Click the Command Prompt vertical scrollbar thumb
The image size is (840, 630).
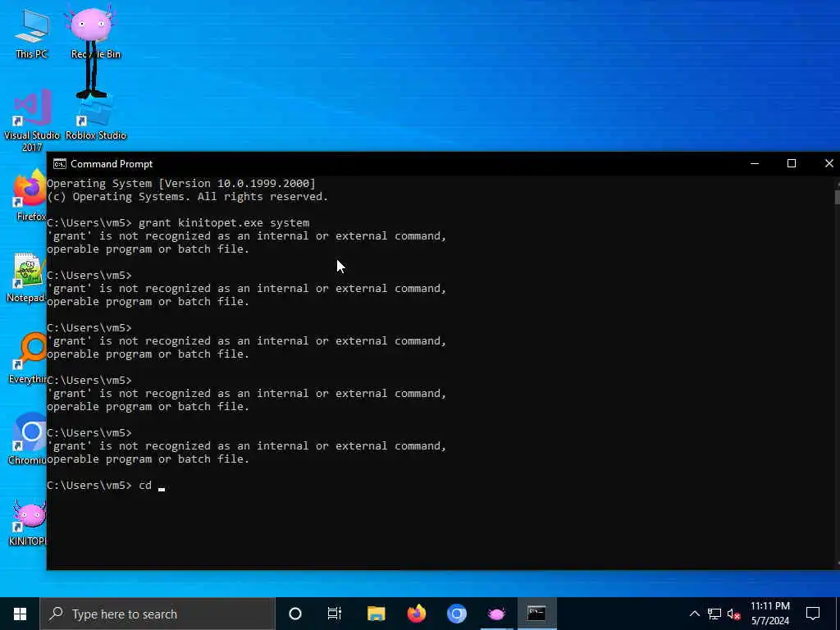837,196
